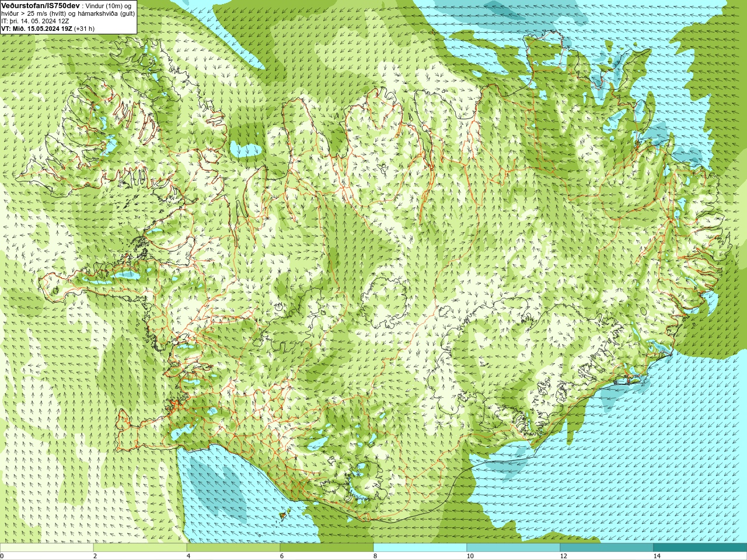Click the 10–12 m/s turquoise legend swatch
Viewport: 747px width, 560px height.
(x=514, y=547)
